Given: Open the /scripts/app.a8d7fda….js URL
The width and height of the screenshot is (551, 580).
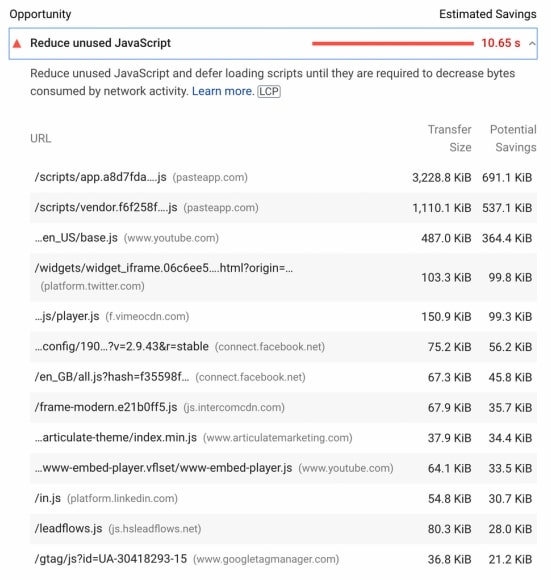Looking at the screenshot, I should click(100, 177).
